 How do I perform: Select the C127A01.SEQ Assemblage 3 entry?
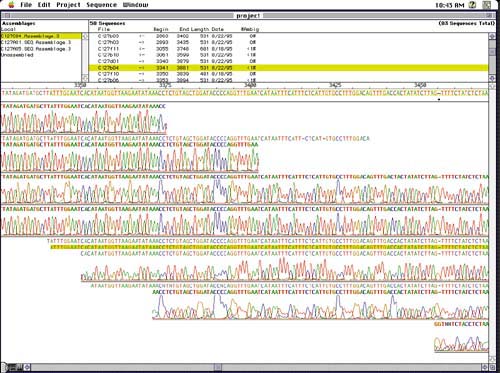coord(36,42)
